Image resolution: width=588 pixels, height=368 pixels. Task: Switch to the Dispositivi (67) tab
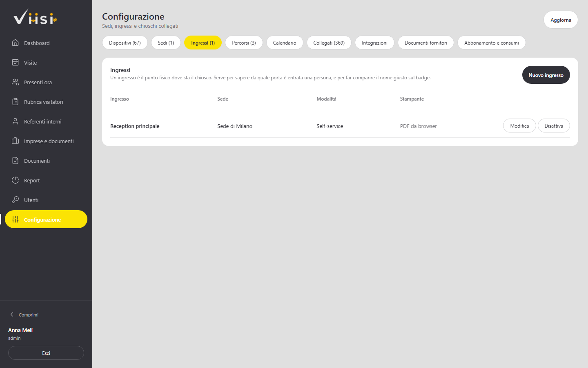[125, 43]
